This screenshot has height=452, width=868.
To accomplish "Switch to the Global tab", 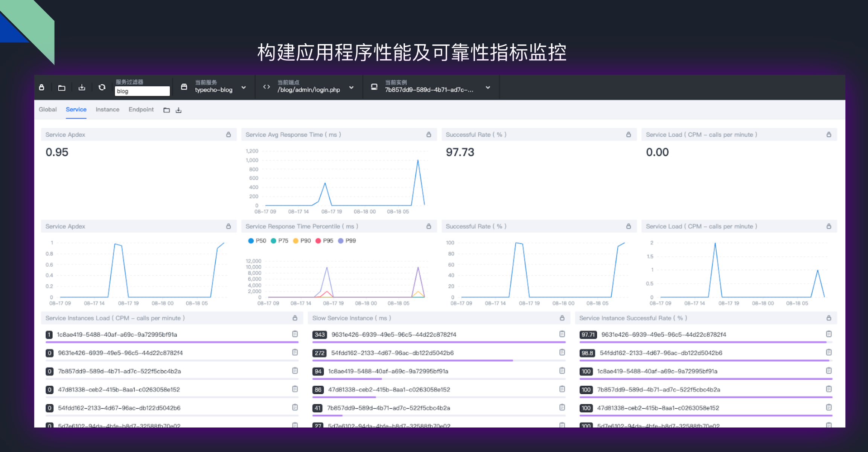I will click(47, 109).
